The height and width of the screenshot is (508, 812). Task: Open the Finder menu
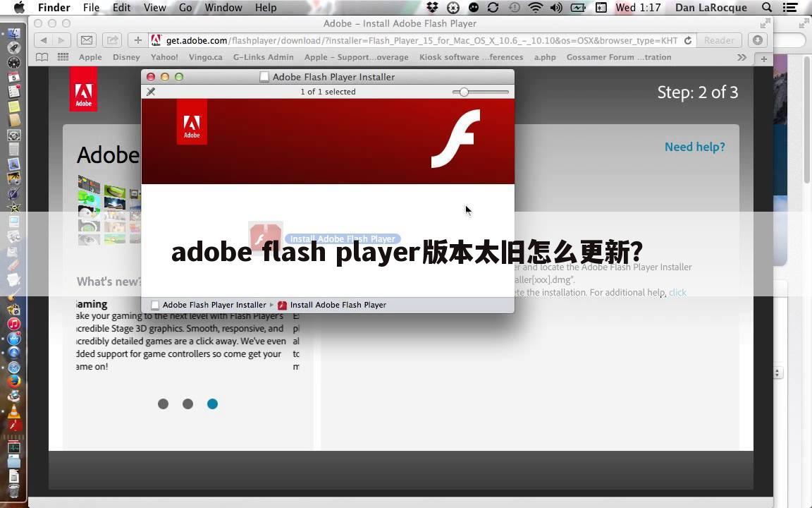[x=54, y=8]
